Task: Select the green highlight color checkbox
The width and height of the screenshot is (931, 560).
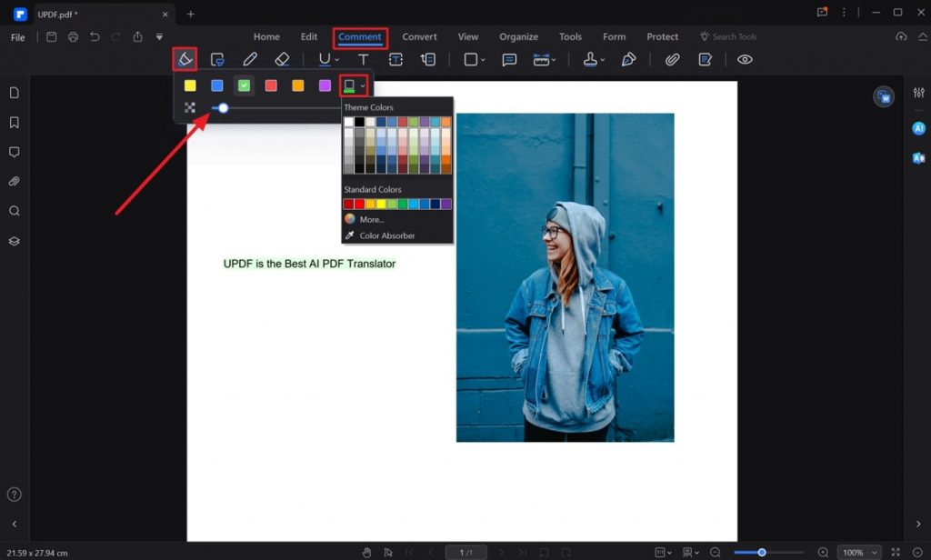Action: 244,85
